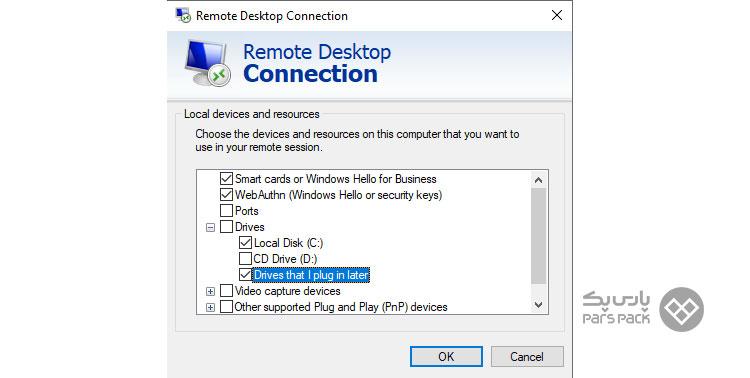Click the Cancel button
The width and height of the screenshot is (750, 378).
(x=527, y=356)
